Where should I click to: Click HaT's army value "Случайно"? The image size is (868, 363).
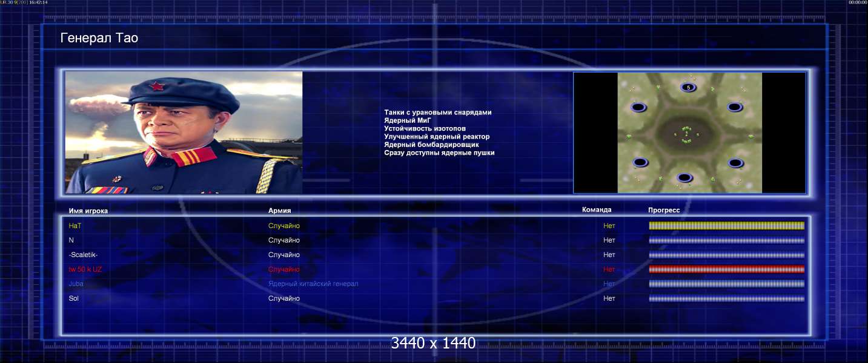(x=284, y=226)
